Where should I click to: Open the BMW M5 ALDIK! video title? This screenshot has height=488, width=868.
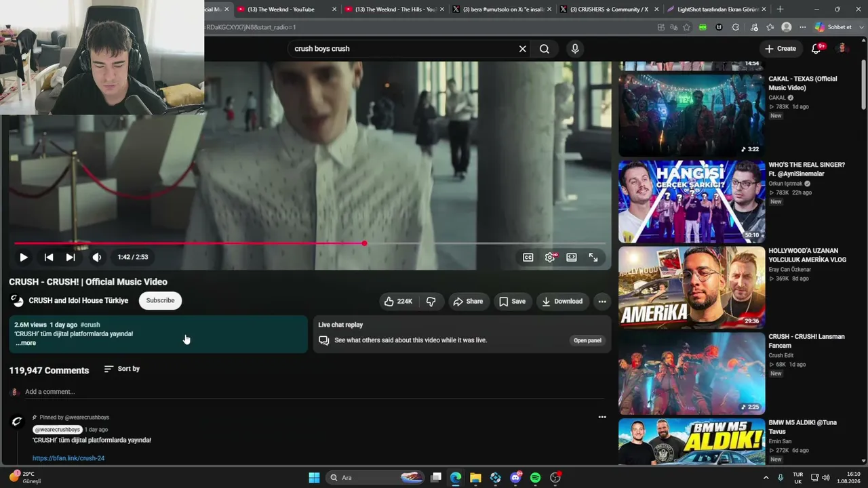click(803, 427)
